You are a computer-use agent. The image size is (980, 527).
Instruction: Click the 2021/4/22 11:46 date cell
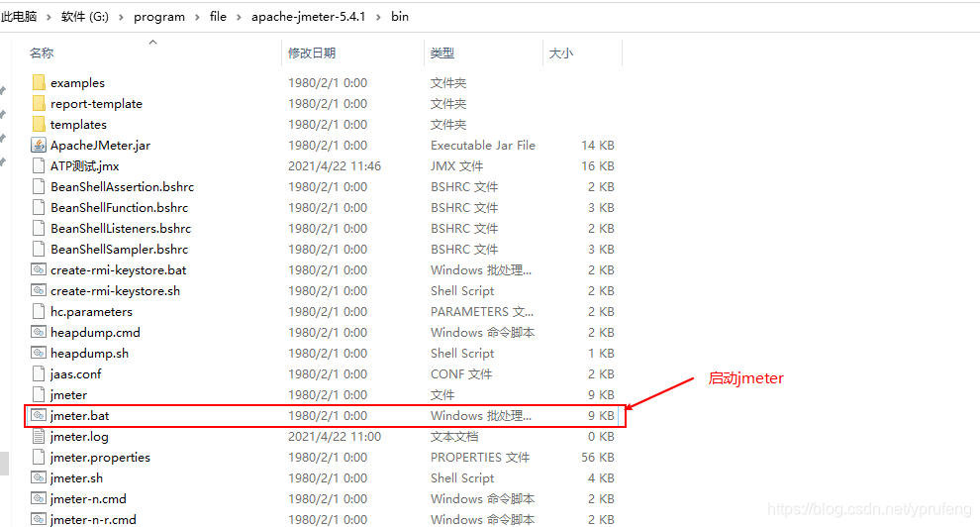tap(335, 165)
